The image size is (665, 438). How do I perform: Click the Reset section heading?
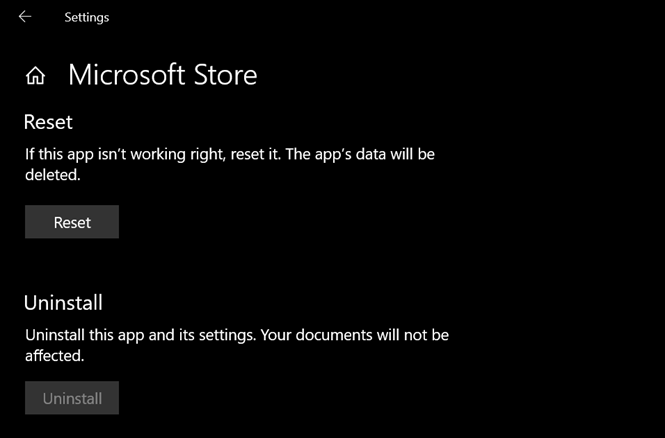pos(48,122)
